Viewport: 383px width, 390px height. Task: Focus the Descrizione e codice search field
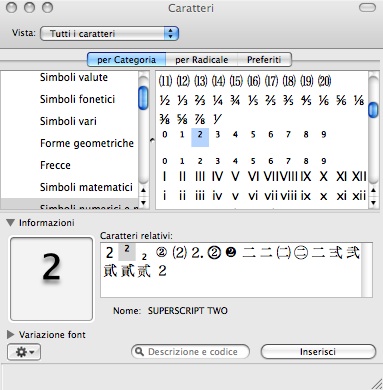tap(191, 352)
